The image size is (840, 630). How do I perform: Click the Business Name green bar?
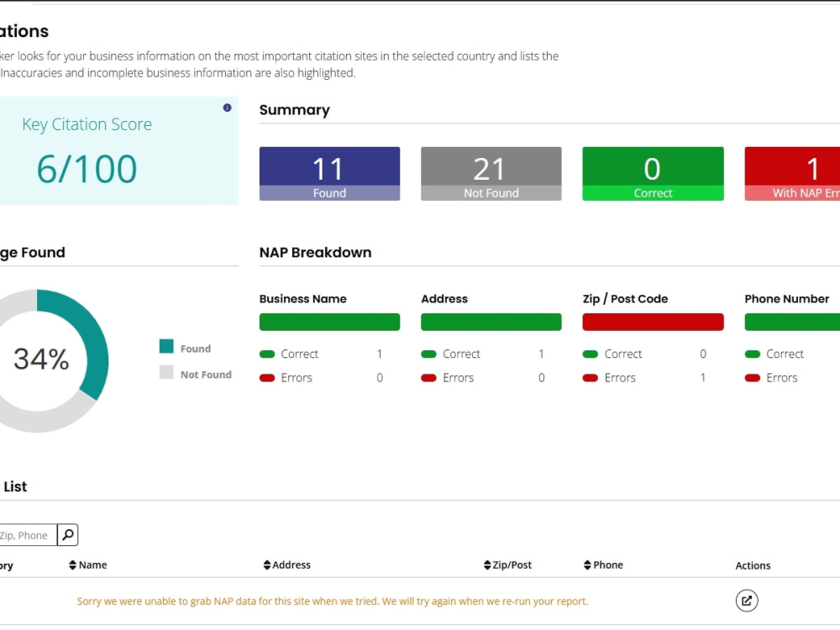(x=329, y=322)
